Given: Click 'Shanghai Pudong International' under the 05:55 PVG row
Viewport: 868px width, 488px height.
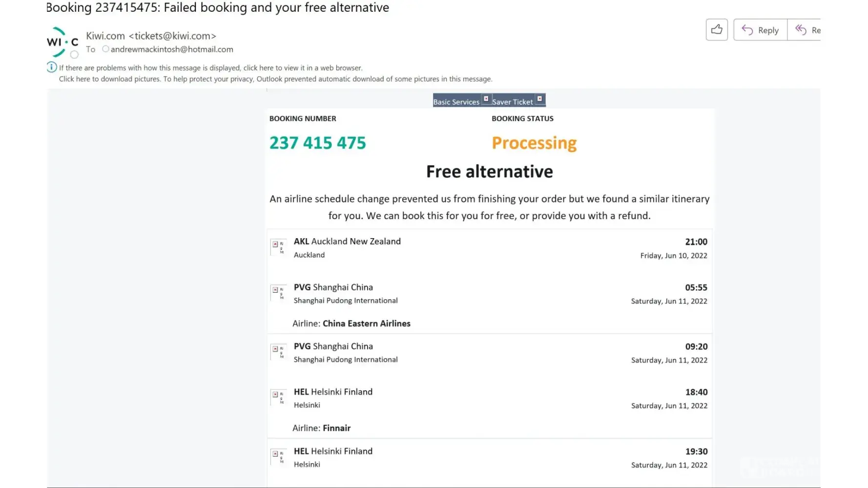Looking at the screenshot, I should click(346, 301).
